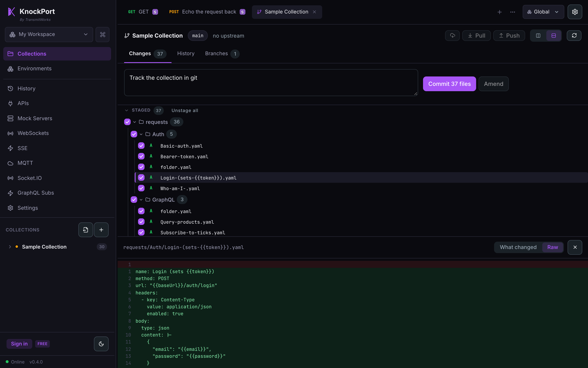Open GraphQL Subs in the sidebar

[57, 193]
